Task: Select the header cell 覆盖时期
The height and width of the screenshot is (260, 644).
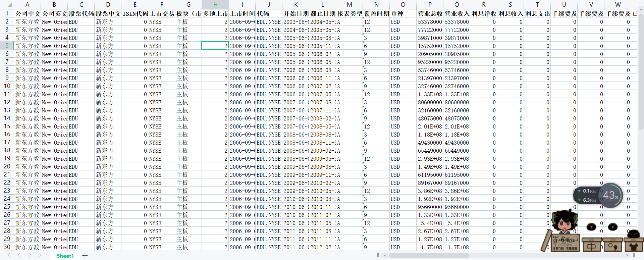Action: 376,13
